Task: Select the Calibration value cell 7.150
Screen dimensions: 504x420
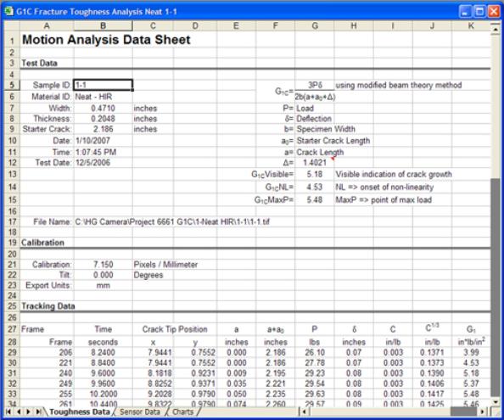Action: pyautogui.click(x=103, y=265)
